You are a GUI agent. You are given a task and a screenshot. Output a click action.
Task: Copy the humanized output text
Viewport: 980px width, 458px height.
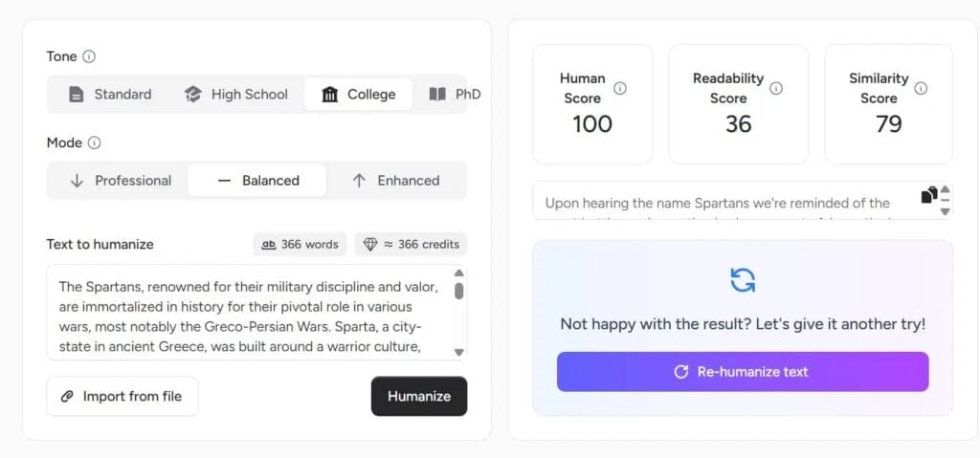click(928, 195)
